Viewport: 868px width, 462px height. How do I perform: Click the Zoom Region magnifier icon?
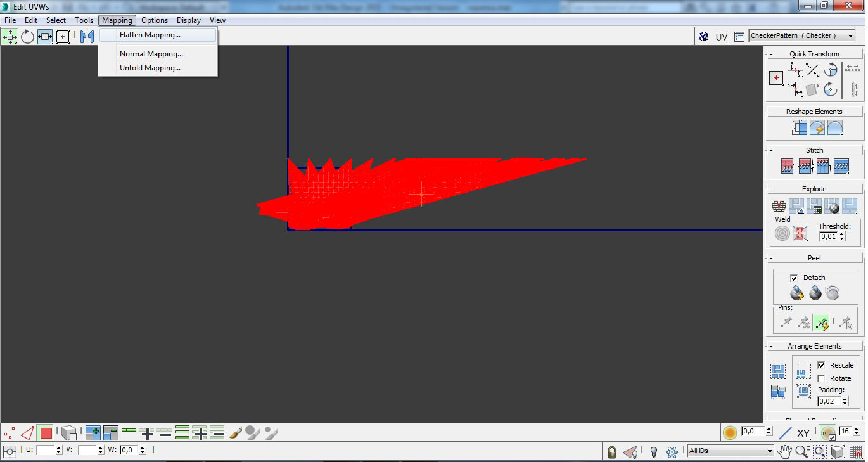(820, 452)
